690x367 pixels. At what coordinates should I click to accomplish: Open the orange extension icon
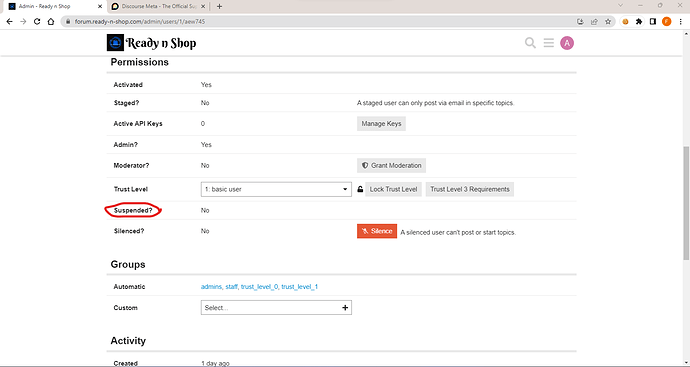coord(625,21)
